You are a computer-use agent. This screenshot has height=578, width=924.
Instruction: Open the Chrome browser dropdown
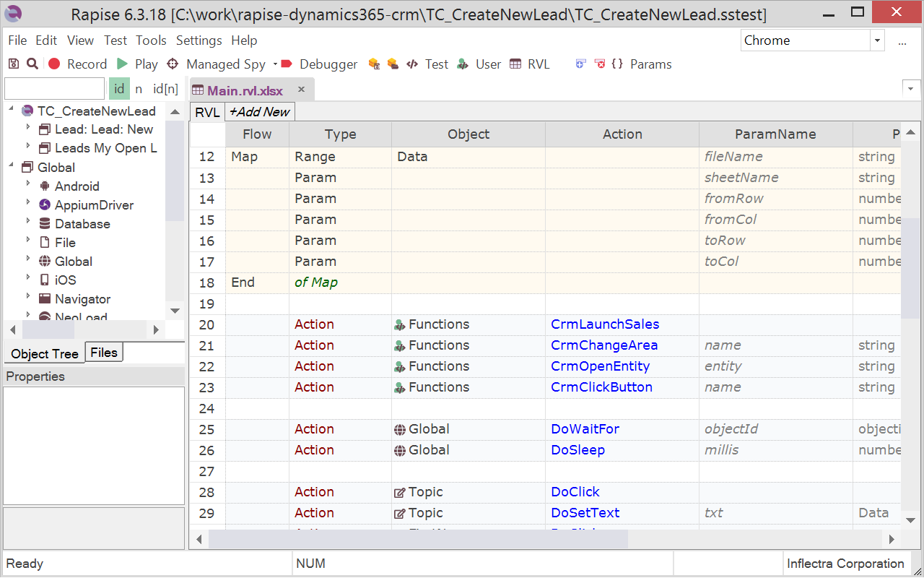878,40
